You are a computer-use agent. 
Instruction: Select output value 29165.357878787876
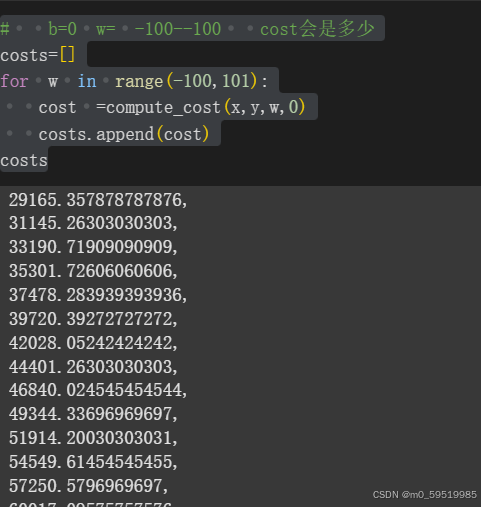click(x=98, y=200)
